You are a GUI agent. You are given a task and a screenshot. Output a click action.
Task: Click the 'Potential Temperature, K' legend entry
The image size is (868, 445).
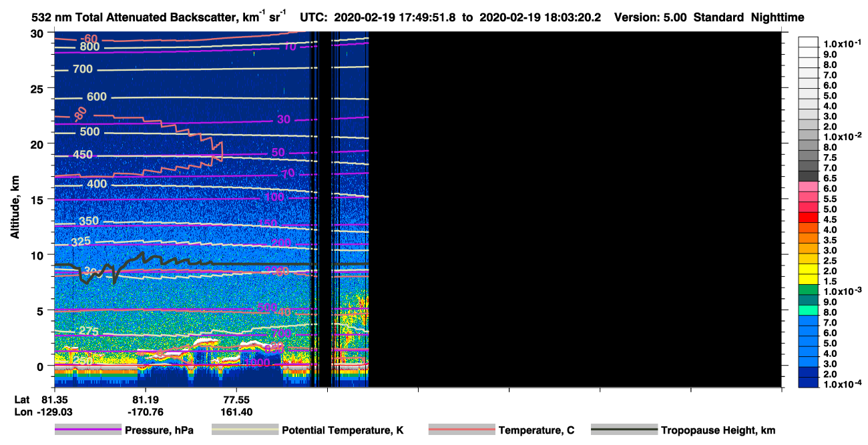point(343,430)
